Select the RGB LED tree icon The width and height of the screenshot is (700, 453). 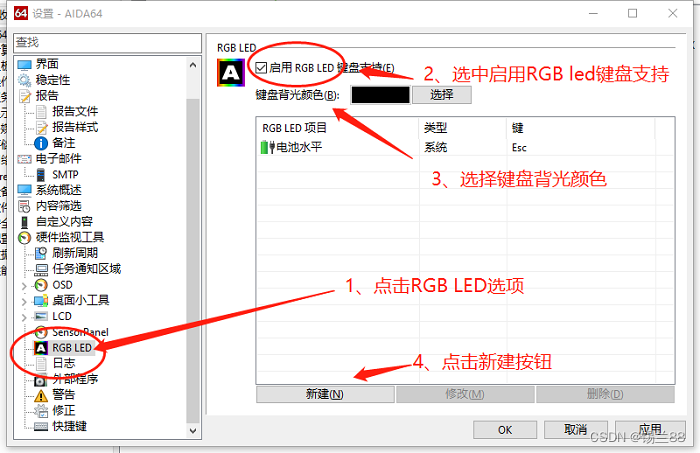point(41,348)
